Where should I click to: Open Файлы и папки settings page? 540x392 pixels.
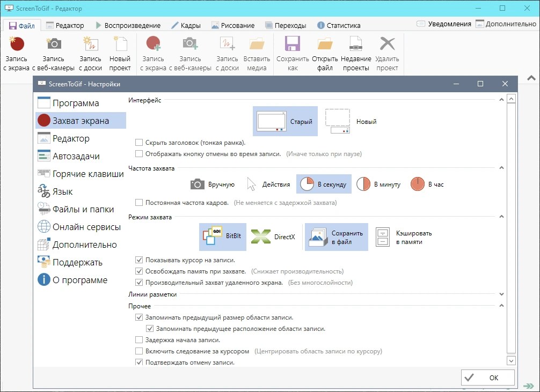point(81,209)
